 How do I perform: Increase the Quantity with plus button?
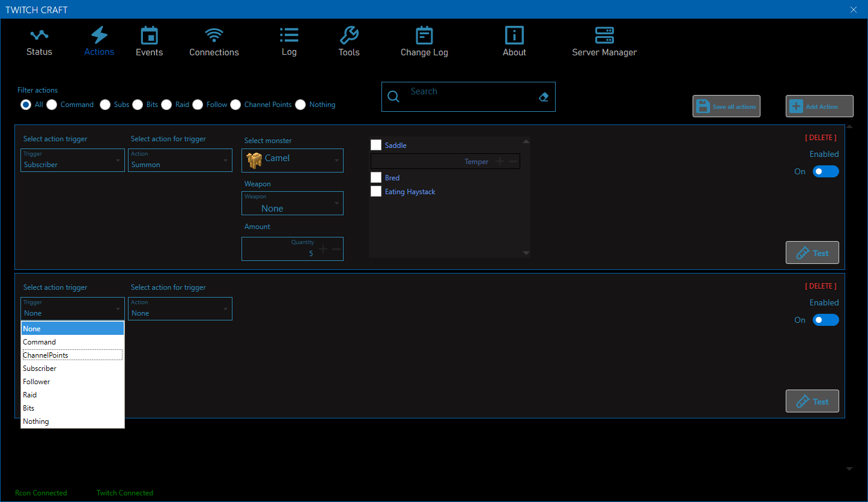323,249
